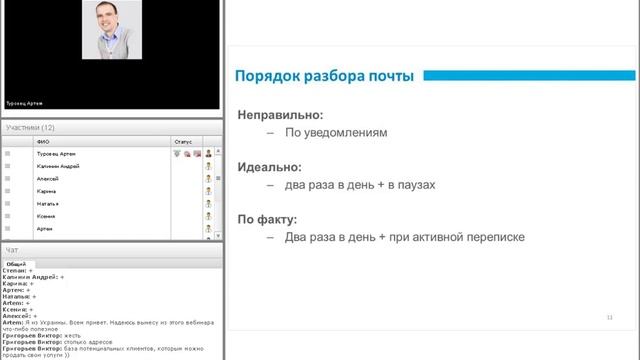This screenshot has height=360, width=640.
Task: Click the user avatar icon in Артем row
Action: point(209,229)
